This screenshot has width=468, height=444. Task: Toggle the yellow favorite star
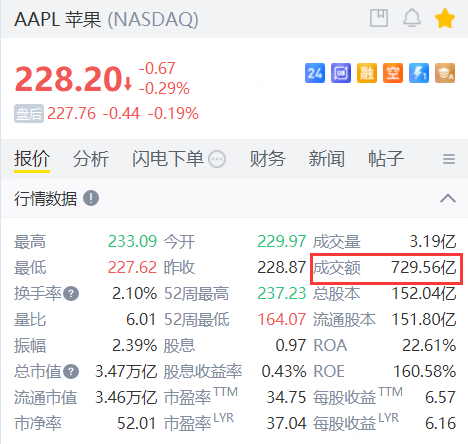(x=445, y=18)
